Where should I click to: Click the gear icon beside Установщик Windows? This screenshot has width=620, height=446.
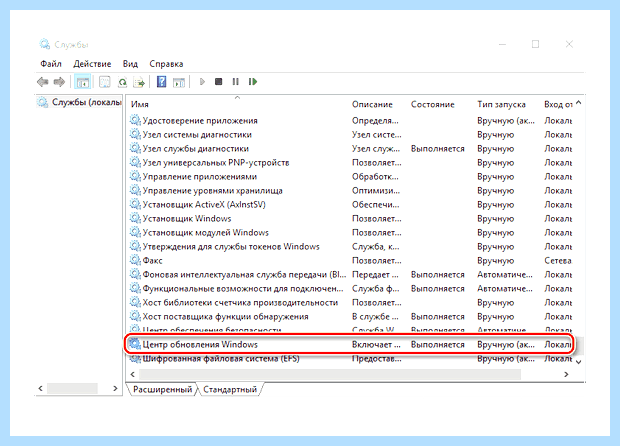click(135, 218)
